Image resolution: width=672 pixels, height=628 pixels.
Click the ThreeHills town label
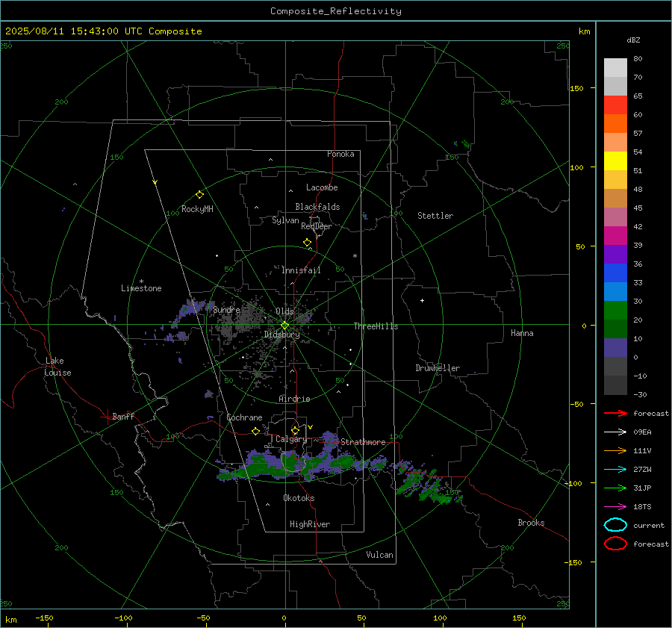(376, 326)
